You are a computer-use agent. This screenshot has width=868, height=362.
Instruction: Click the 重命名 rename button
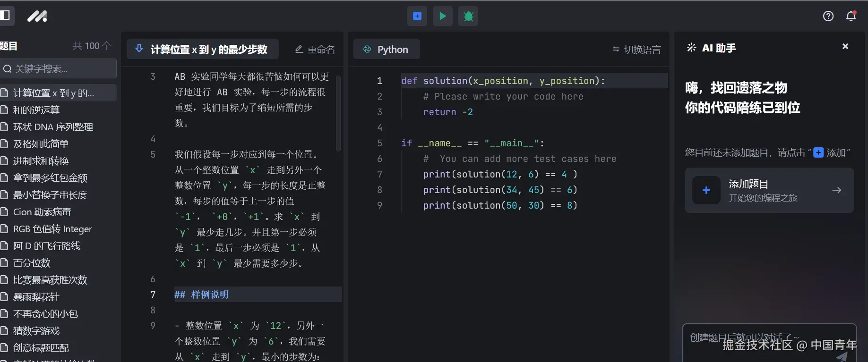pyautogui.click(x=315, y=50)
